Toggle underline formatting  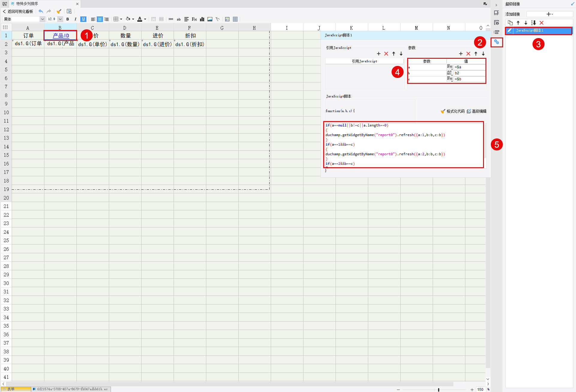pyautogui.click(x=83, y=19)
